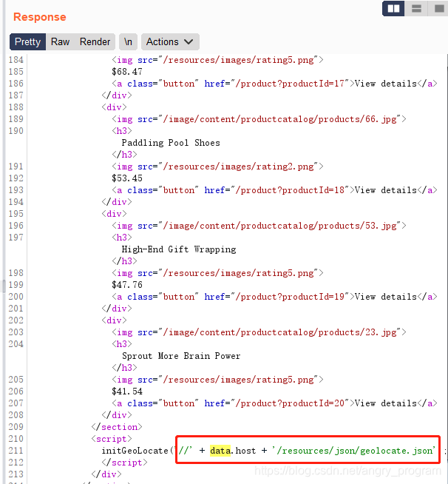Click the price text $47.76
The image size is (448, 484).
click(127, 285)
